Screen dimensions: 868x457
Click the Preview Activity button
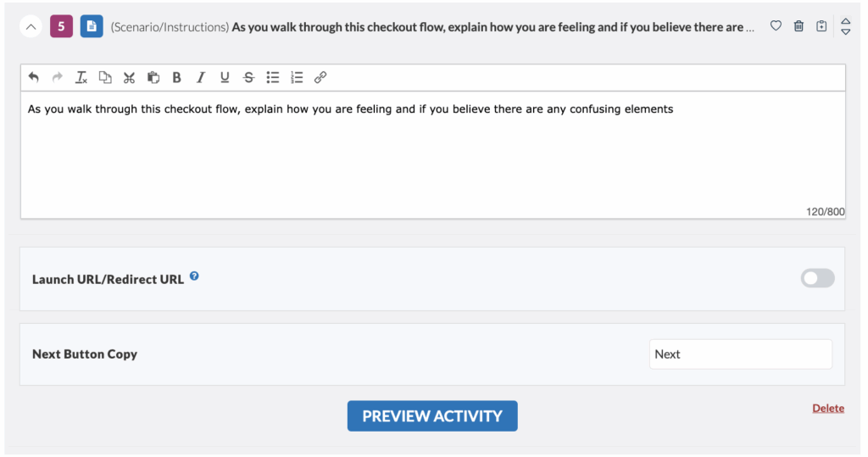click(x=432, y=415)
